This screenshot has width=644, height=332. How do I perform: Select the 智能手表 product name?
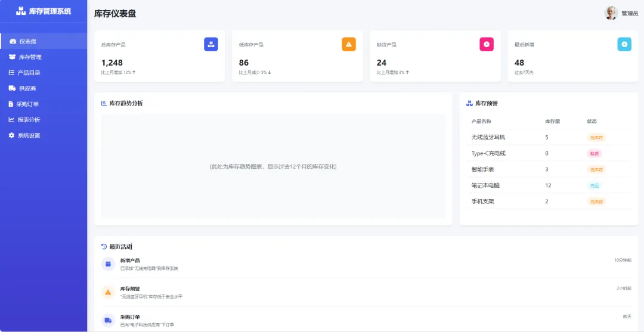[481, 169]
